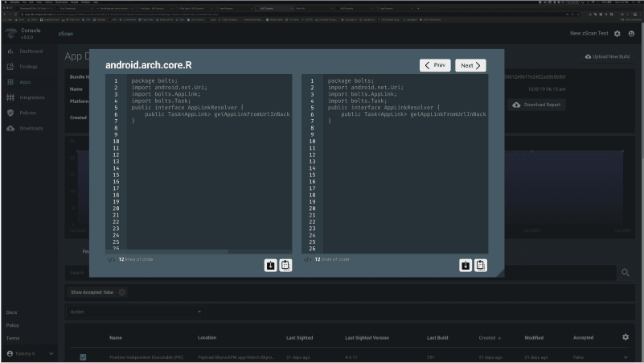644x363 pixels.
Task: Copy left panel code to clipboard
Action: point(285,265)
